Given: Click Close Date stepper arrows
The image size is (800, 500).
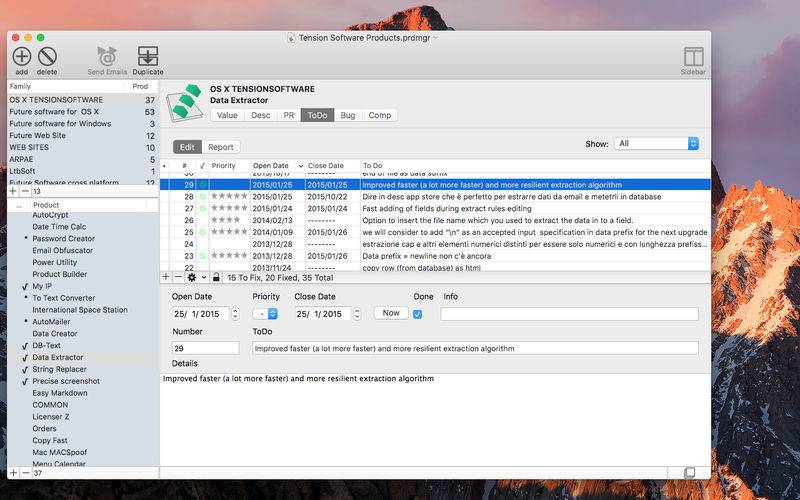Looking at the screenshot, I should click(357, 314).
